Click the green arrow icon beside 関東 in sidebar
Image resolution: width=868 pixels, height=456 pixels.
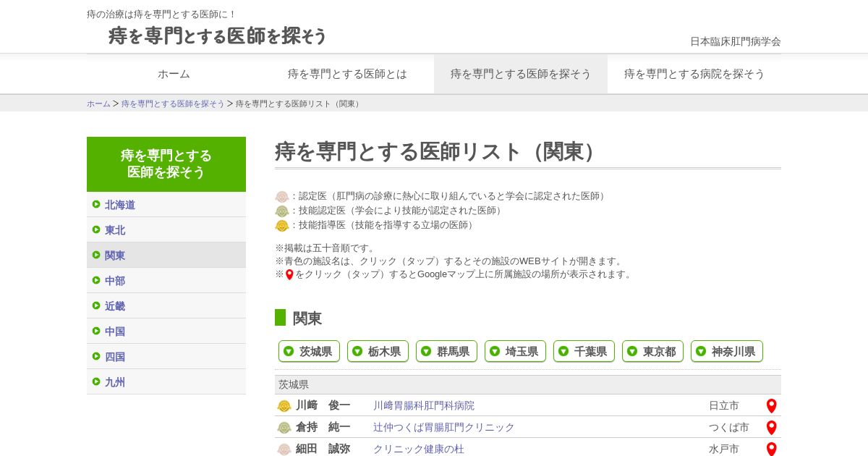pyautogui.click(x=96, y=255)
